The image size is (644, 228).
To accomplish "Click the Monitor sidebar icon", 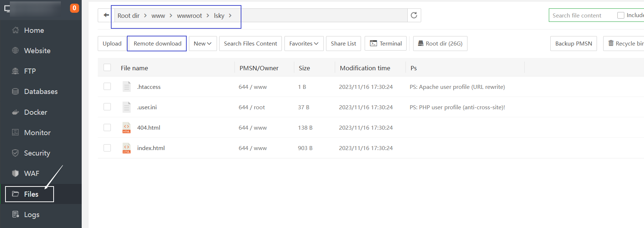I will coord(15,133).
